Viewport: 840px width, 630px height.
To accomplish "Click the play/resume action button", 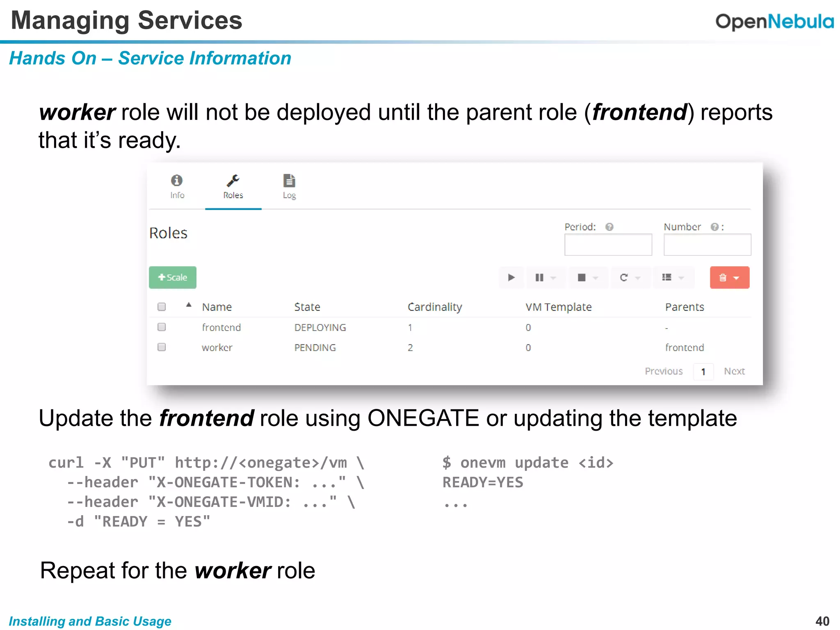I will (x=511, y=278).
